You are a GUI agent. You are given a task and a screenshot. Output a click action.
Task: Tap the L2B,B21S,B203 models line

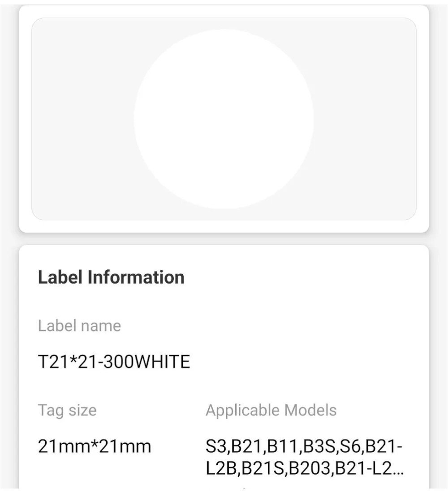(x=305, y=468)
